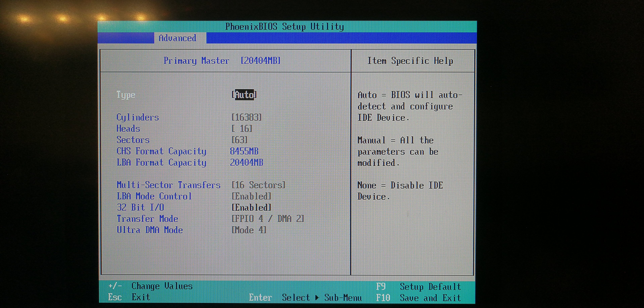Click the +/- Change Values hint
The height and width of the screenshot is (308, 644).
[x=150, y=286]
